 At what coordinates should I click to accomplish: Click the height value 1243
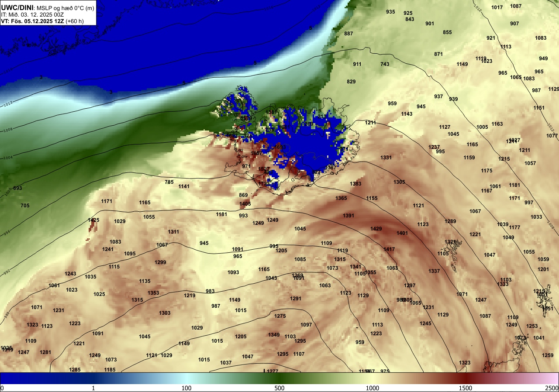tap(70, 274)
